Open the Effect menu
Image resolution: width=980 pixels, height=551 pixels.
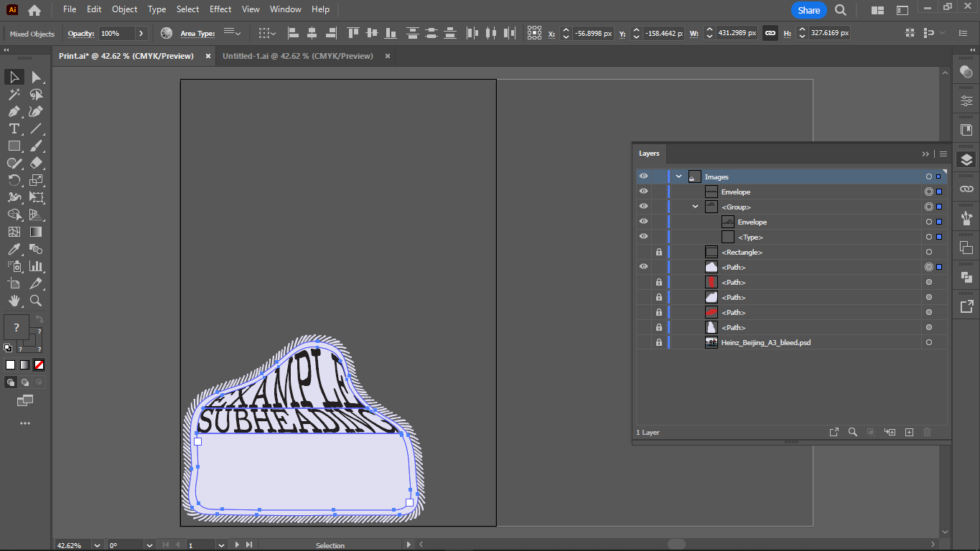(220, 9)
